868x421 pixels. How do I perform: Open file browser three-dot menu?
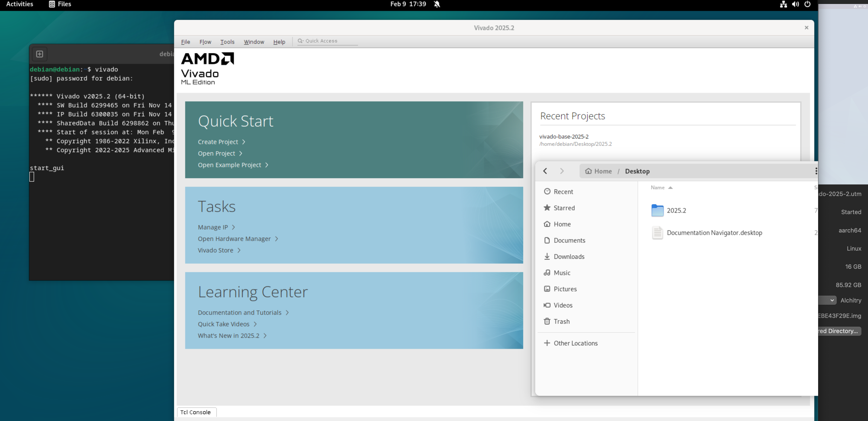click(x=816, y=171)
